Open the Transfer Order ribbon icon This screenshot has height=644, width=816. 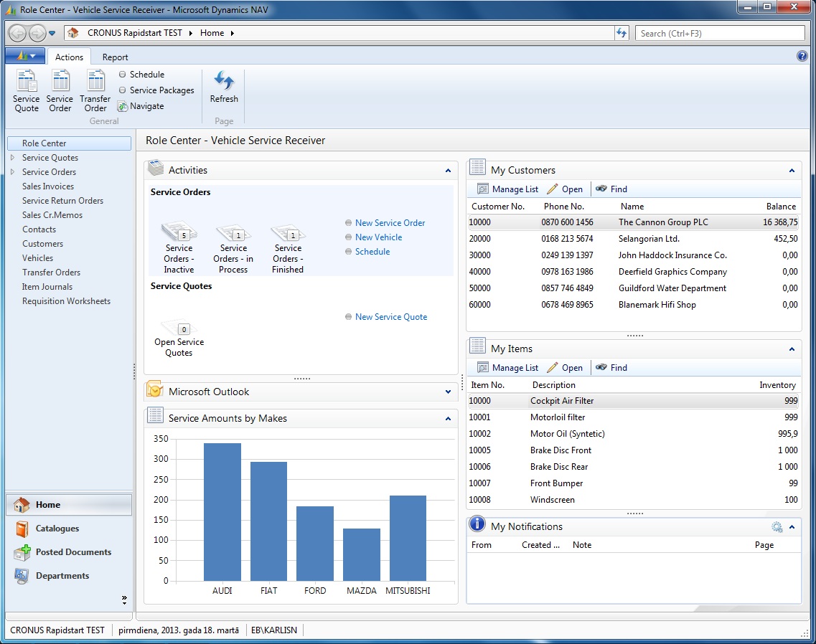coord(95,91)
